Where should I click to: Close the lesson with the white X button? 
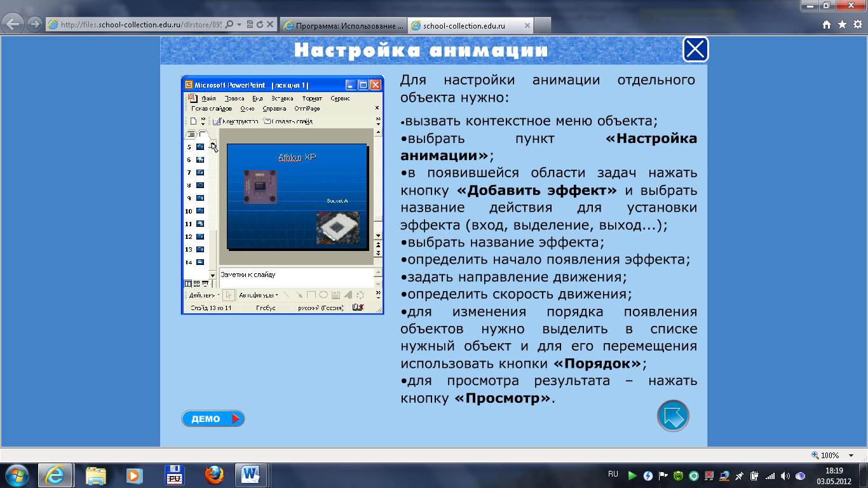click(695, 50)
